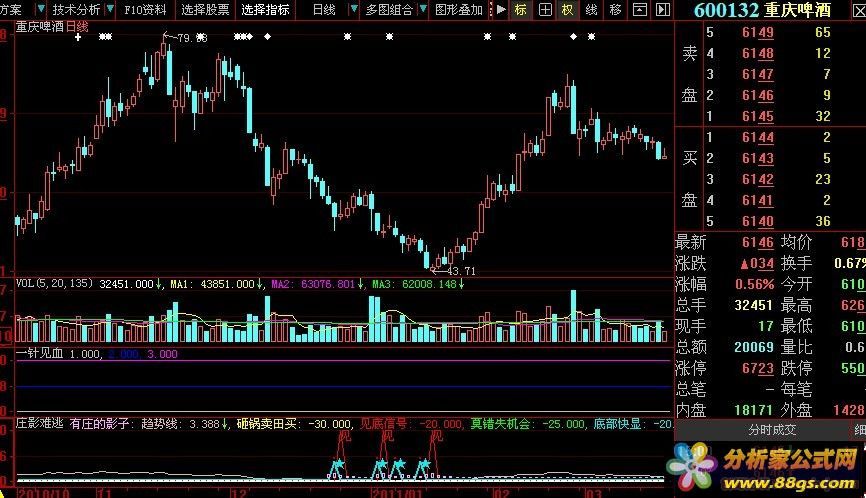Screen dimensions: 866x498
Task: Open the 技术分析 menu
Action: click(76, 9)
